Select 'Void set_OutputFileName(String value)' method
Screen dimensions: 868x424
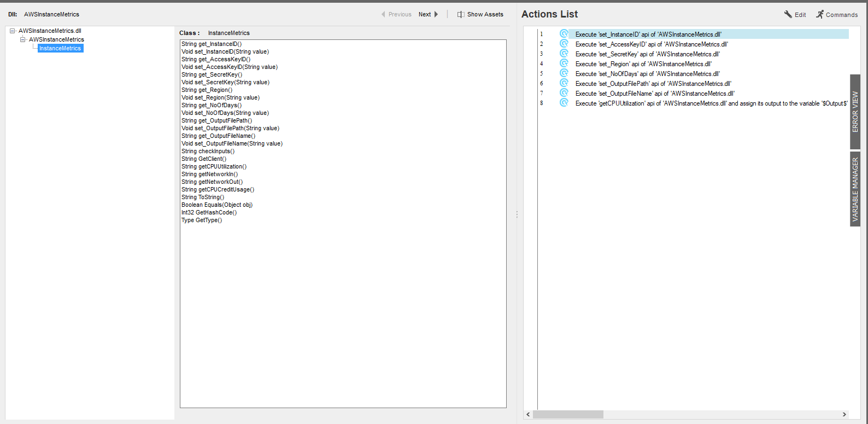(x=232, y=143)
